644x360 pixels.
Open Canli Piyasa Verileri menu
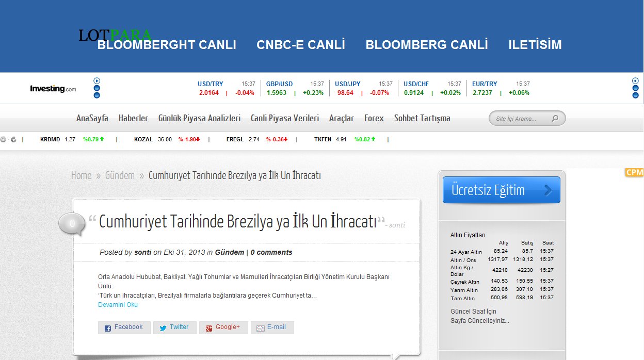pyautogui.click(x=285, y=118)
